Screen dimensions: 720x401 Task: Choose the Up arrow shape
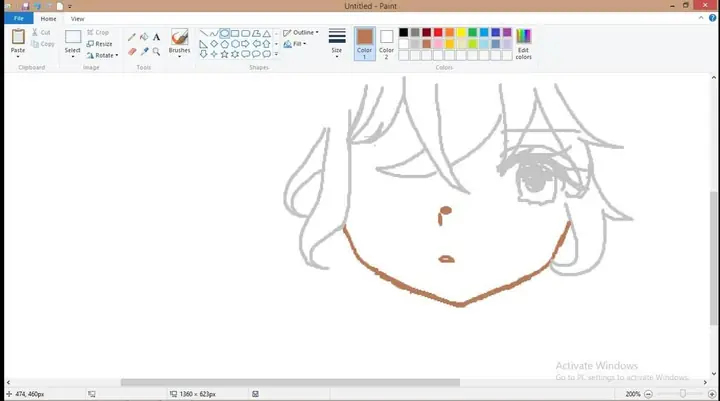click(267, 44)
